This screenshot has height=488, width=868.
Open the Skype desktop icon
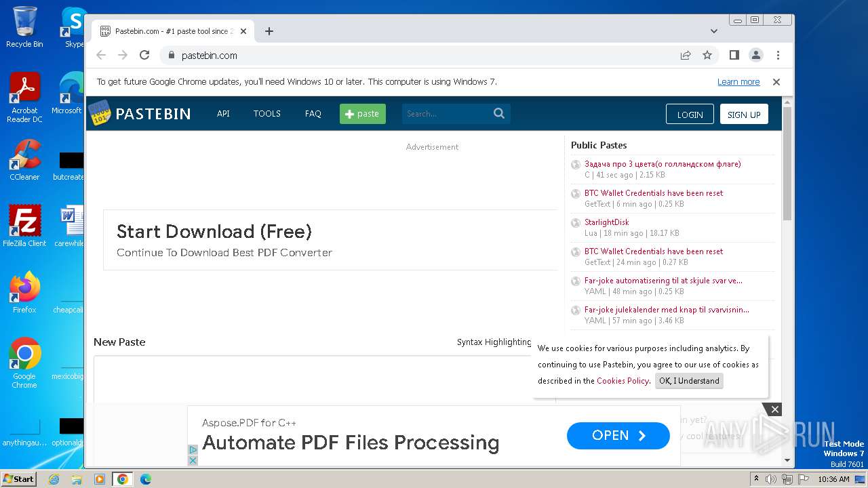(x=72, y=28)
